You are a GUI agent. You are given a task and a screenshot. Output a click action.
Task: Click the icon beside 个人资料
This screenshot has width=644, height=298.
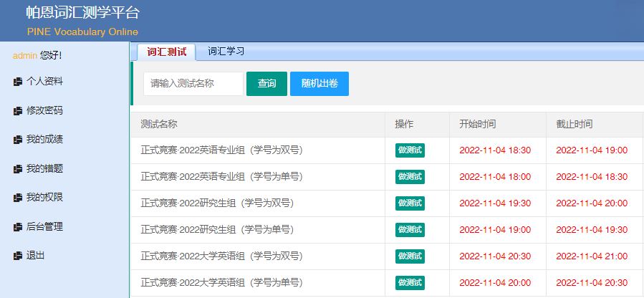coord(18,82)
